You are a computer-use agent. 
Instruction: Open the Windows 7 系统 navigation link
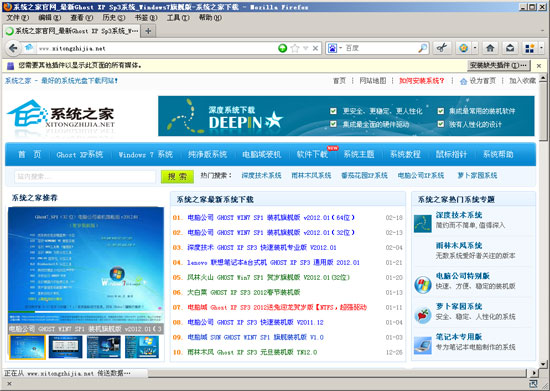point(146,155)
